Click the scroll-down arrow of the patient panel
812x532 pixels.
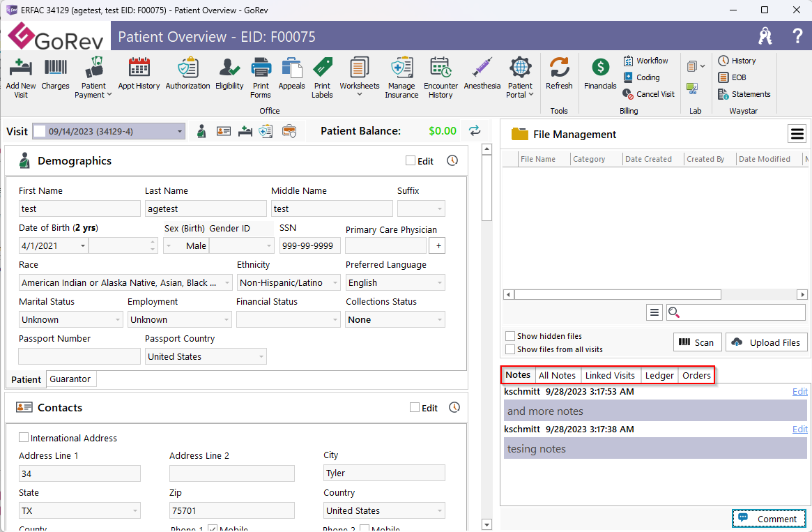[x=487, y=524]
